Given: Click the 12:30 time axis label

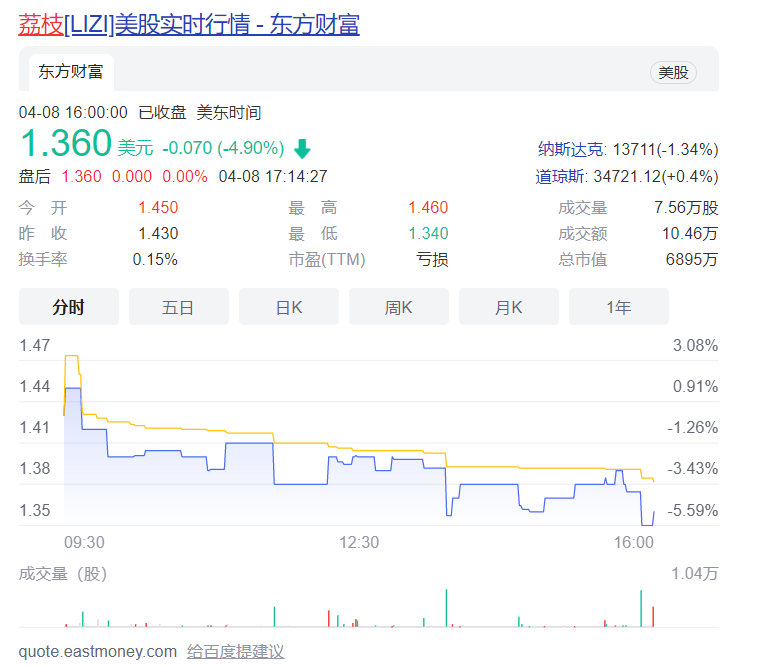Looking at the screenshot, I should pos(359,543).
